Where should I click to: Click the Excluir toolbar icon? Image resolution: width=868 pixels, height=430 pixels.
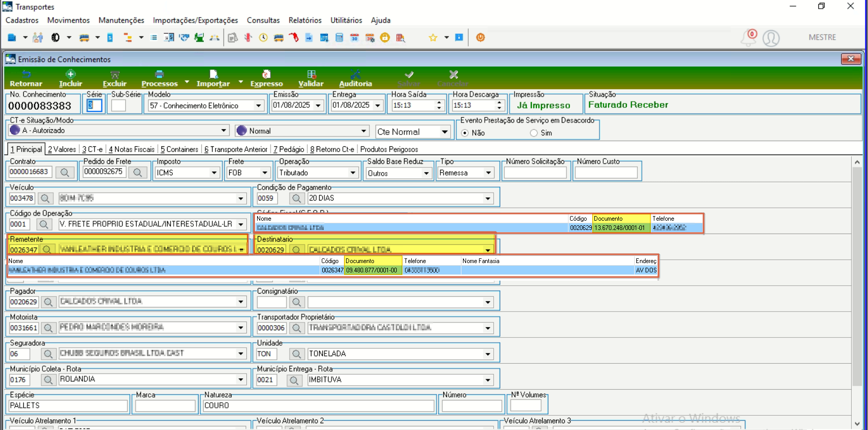click(115, 74)
